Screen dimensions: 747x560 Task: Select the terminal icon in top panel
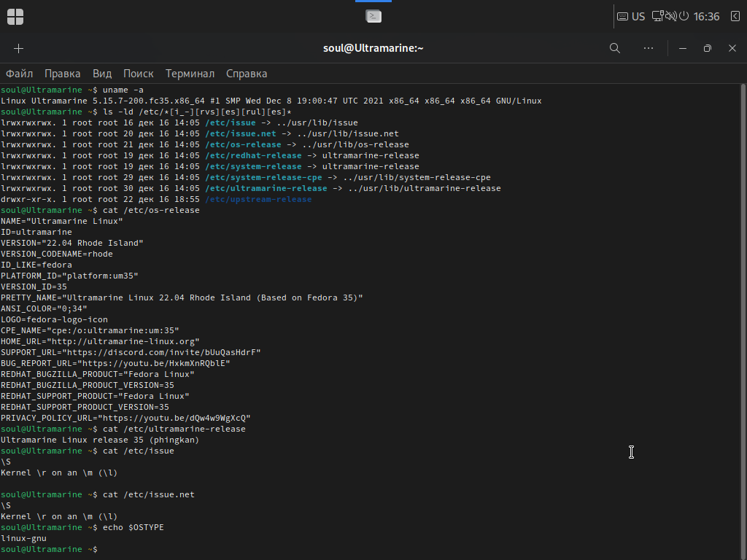click(x=373, y=16)
